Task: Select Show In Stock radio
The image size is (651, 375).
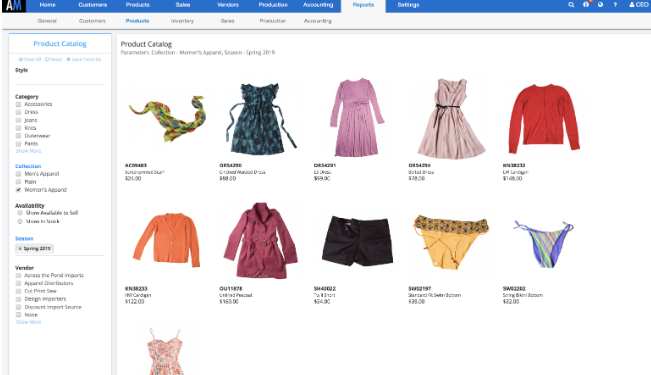Action: (x=20, y=221)
